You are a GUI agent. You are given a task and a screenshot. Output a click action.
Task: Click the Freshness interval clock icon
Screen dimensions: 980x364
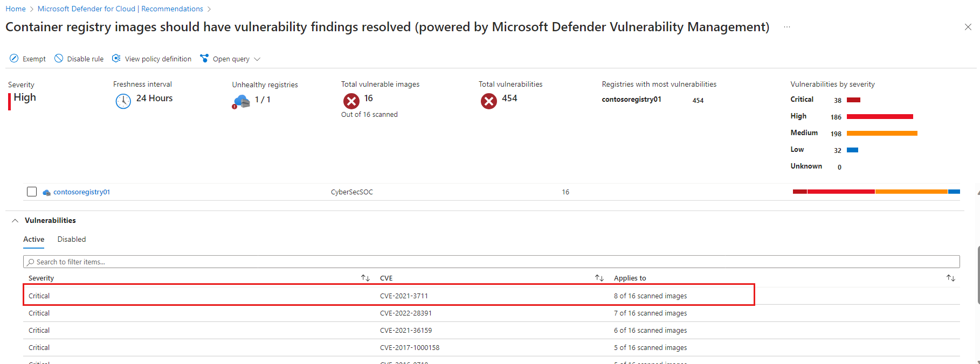tap(123, 101)
